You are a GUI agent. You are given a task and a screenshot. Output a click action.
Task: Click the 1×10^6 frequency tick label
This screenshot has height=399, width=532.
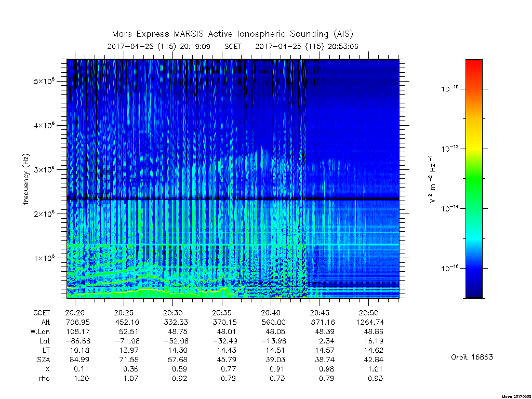click(44, 258)
